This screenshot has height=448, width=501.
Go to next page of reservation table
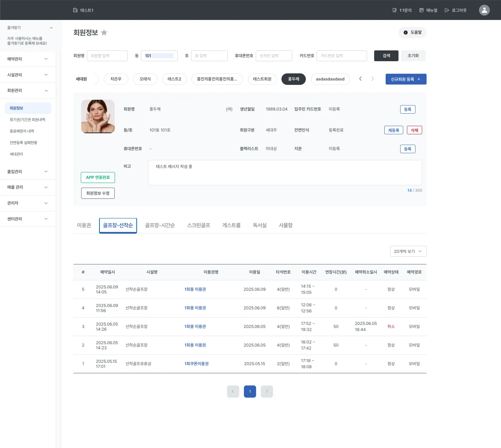(x=267, y=392)
